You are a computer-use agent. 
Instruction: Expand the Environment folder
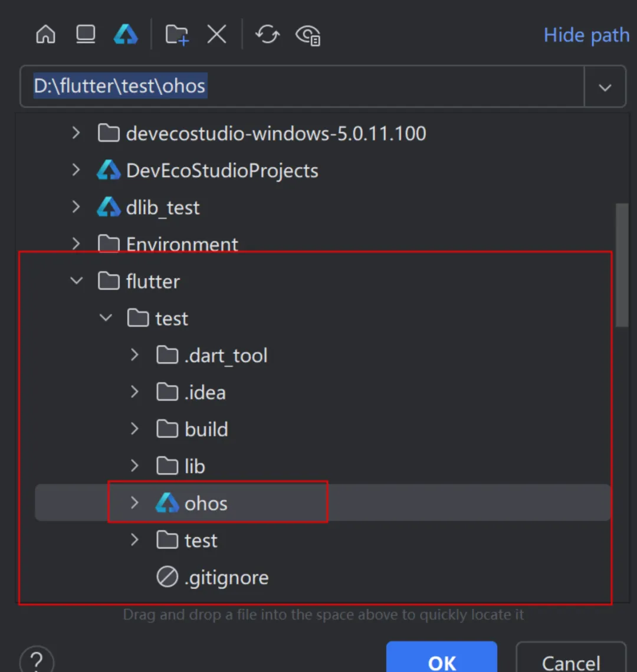coord(76,244)
